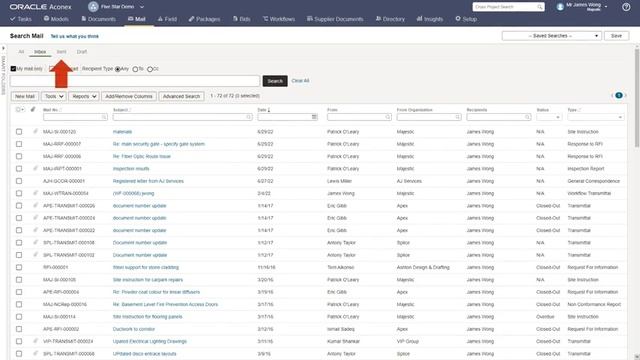This screenshot has height=360, width=640.
Task: Expand the Smart Folders side panel arrow
Action: tap(4, 48)
